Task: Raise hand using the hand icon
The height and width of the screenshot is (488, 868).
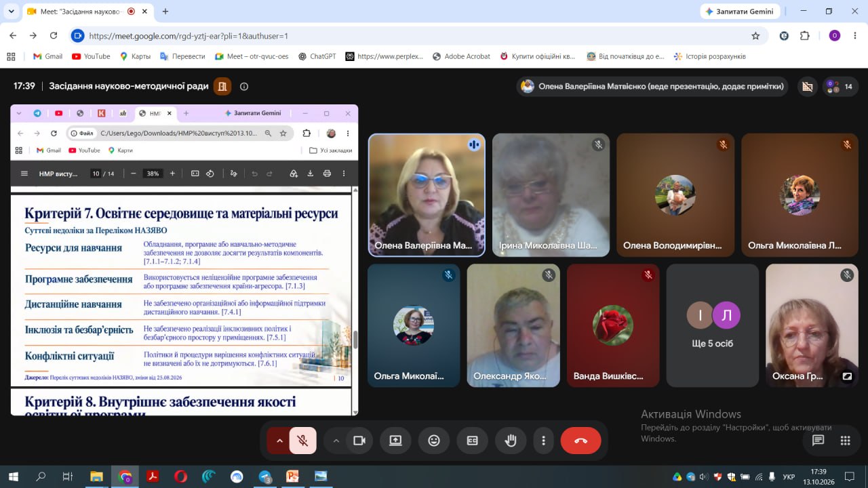Action: click(x=511, y=441)
